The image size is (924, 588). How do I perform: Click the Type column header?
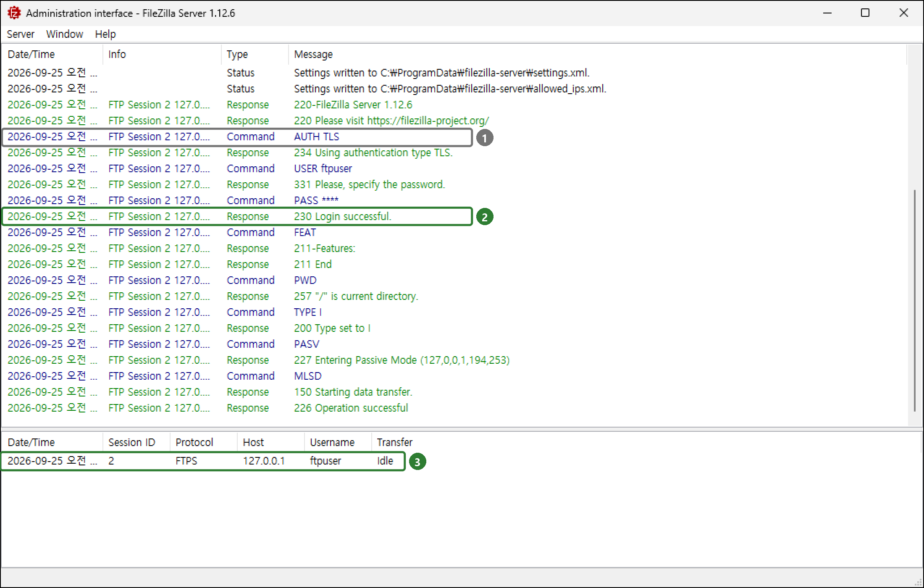click(255, 54)
